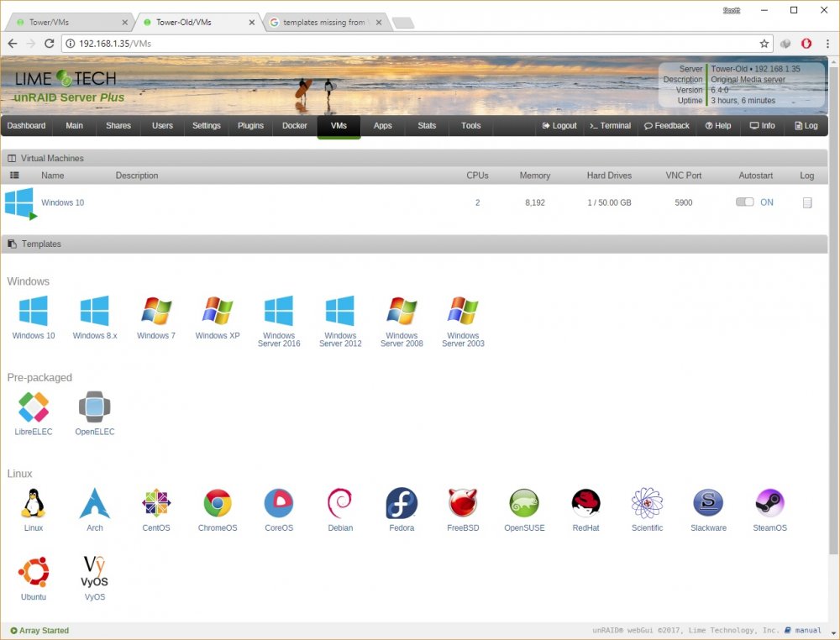Open the Terminal button

coord(610,126)
